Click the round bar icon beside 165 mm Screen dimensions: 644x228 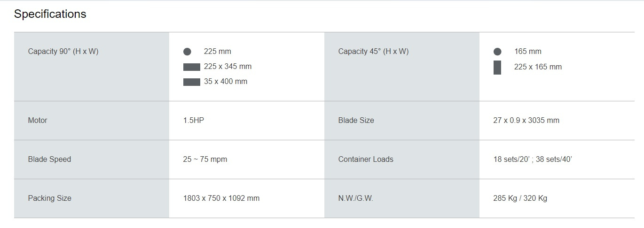click(x=497, y=52)
